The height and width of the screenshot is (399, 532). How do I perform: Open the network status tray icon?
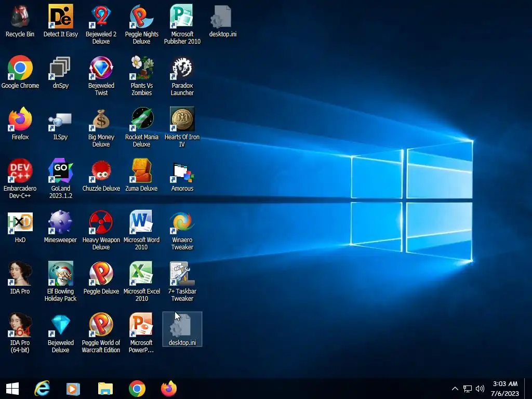(x=468, y=389)
